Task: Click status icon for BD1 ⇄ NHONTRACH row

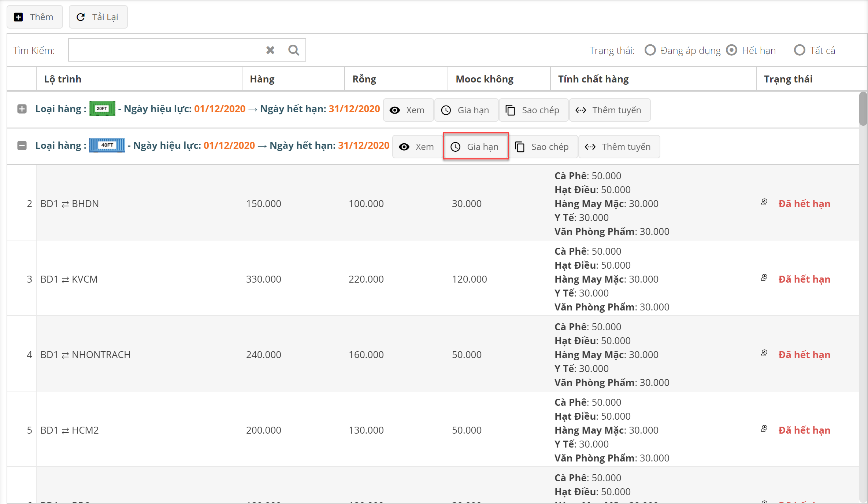Action: click(764, 353)
